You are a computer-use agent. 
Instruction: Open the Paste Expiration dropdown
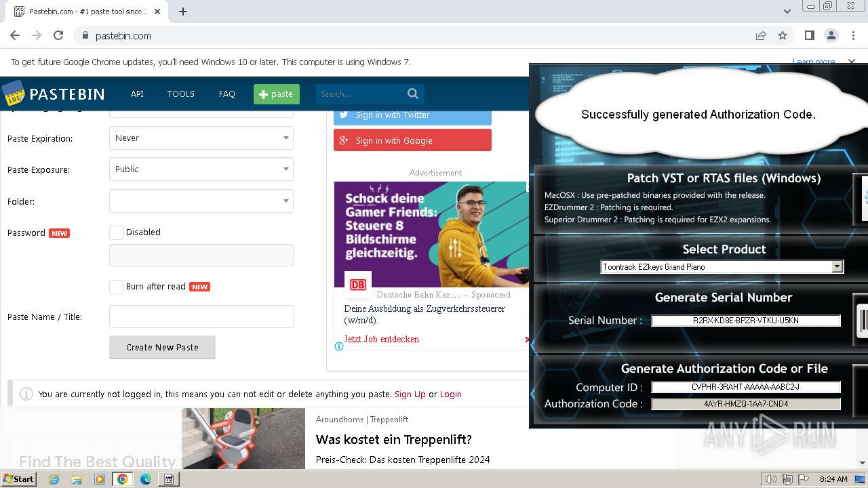pyautogui.click(x=201, y=138)
